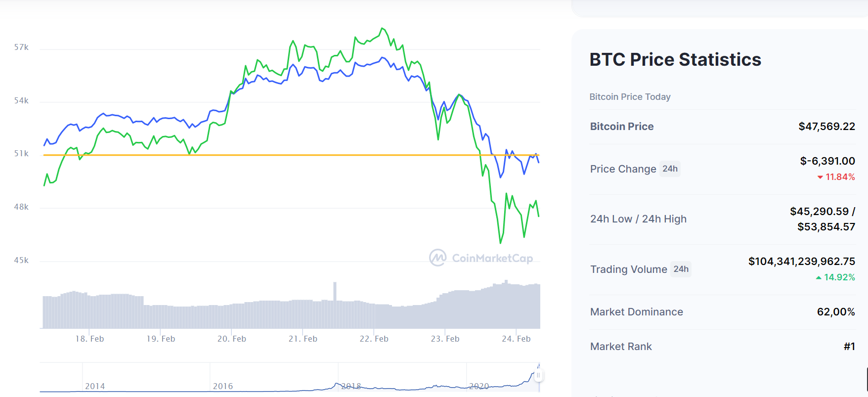
Task: Click the Market Dominance label
Action: pos(636,312)
